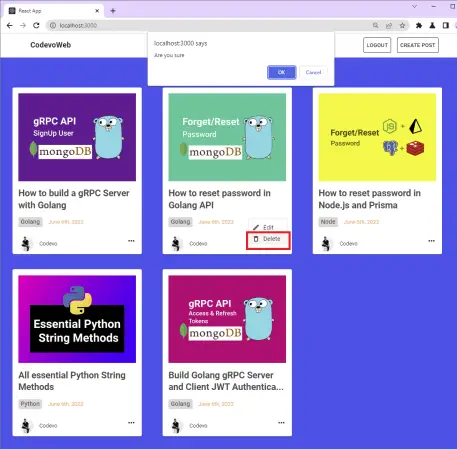Bookmark the page with the star icon
This screenshot has height=450, width=457.
(402, 25)
